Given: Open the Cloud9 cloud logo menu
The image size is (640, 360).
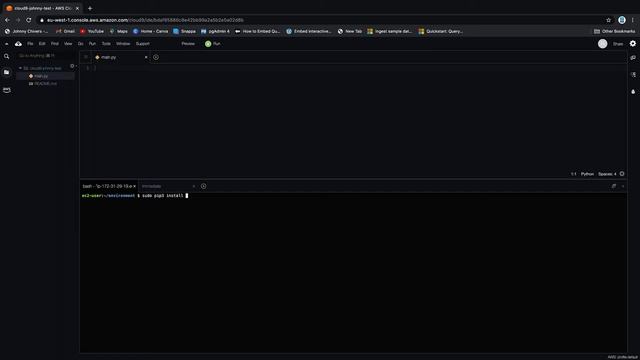Looking at the screenshot, I should pos(18,44).
